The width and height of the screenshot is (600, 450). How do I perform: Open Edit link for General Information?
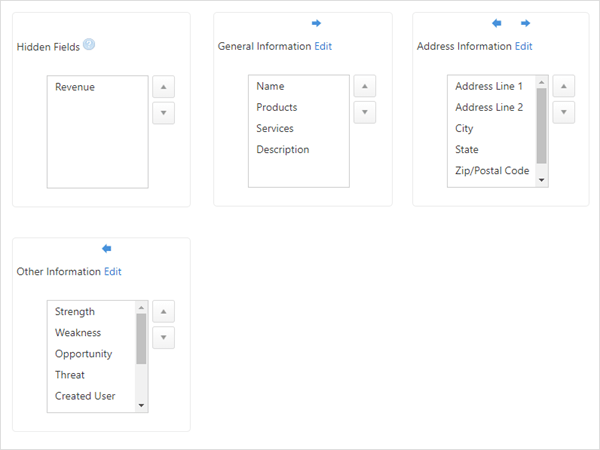coord(323,46)
